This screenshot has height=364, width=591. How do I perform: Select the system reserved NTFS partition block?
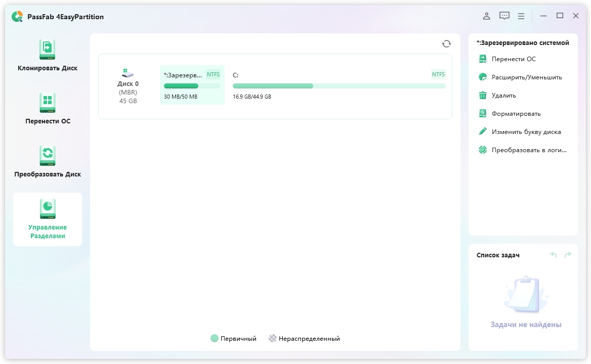(x=192, y=85)
